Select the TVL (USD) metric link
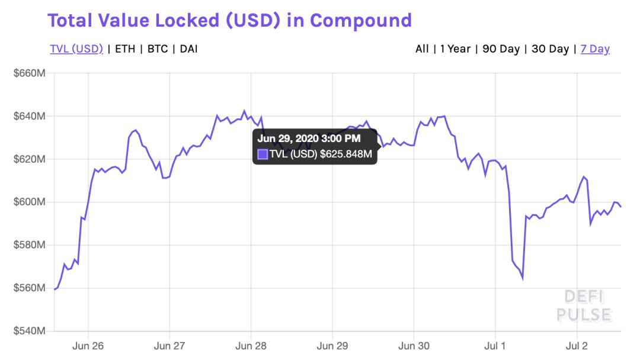 pos(76,49)
